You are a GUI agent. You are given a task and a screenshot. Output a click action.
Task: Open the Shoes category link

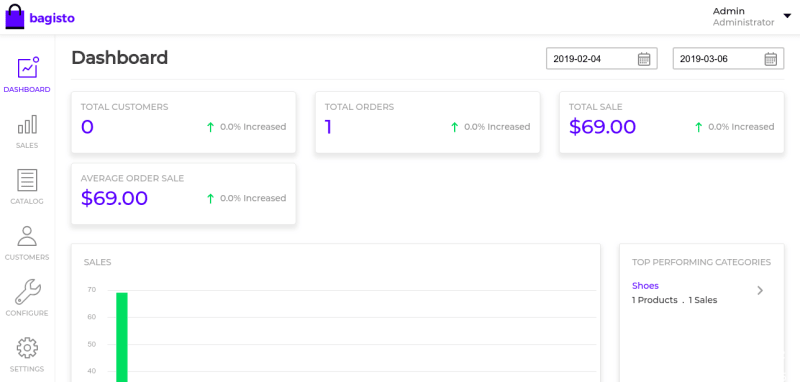point(645,286)
